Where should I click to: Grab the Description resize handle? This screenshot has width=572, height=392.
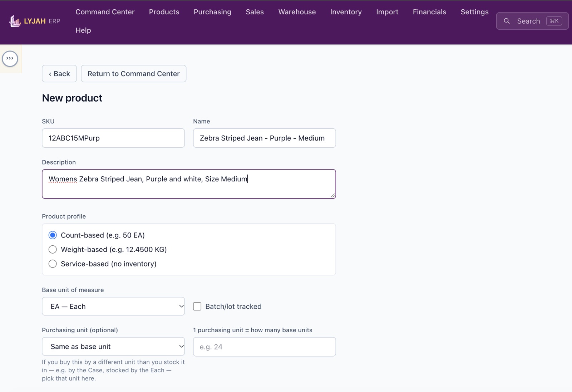[x=333, y=196]
